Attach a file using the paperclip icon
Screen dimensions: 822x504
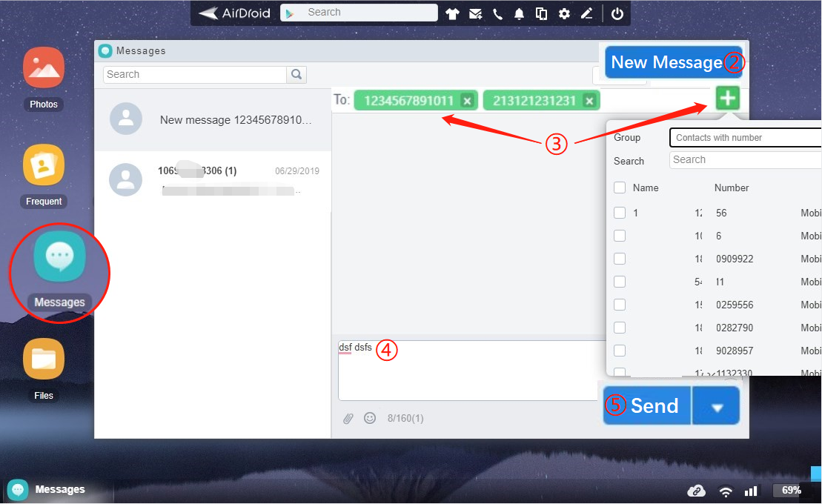[x=348, y=418]
